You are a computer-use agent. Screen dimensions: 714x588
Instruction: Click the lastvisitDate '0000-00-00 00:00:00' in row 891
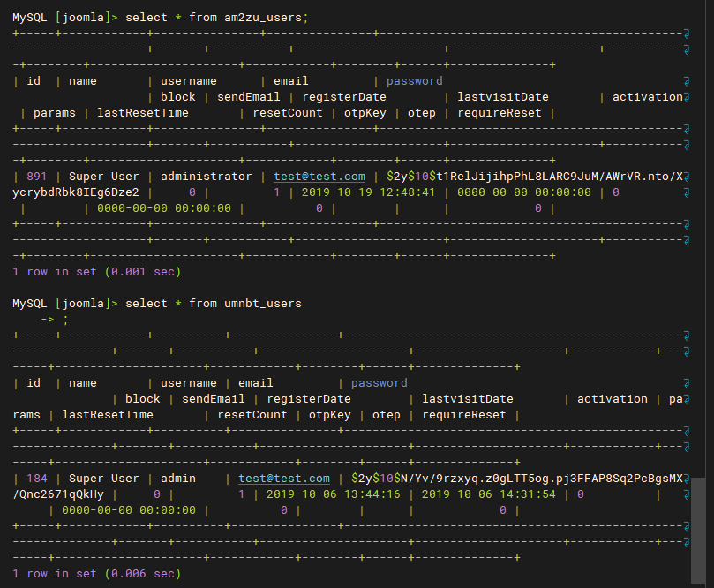(524, 192)
